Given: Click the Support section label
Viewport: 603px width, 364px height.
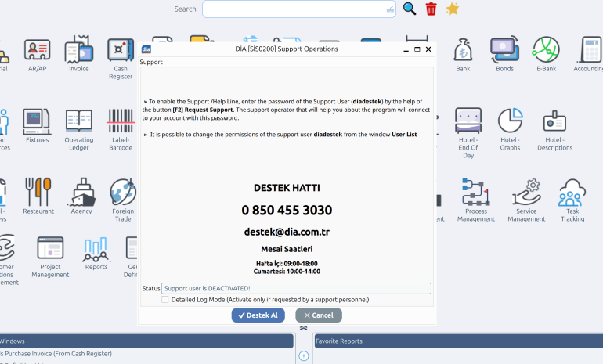Looking at the screenshot, I should 151,62.
